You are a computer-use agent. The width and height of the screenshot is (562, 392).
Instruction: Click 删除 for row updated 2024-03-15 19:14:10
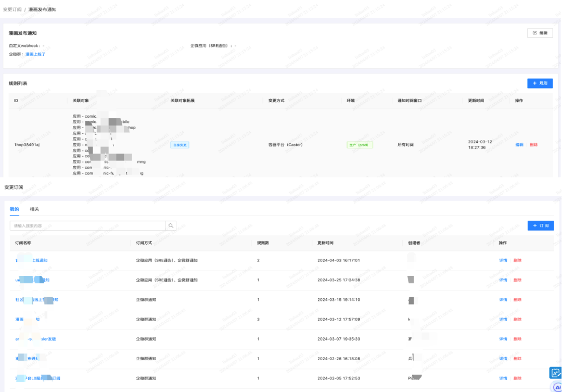pyautogui.click(x=517, y=300)
